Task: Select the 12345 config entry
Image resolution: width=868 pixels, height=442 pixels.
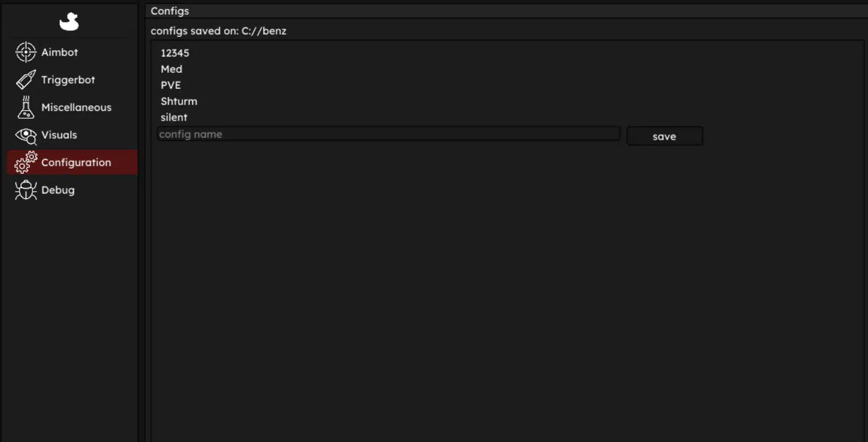Action: [175, 53]
